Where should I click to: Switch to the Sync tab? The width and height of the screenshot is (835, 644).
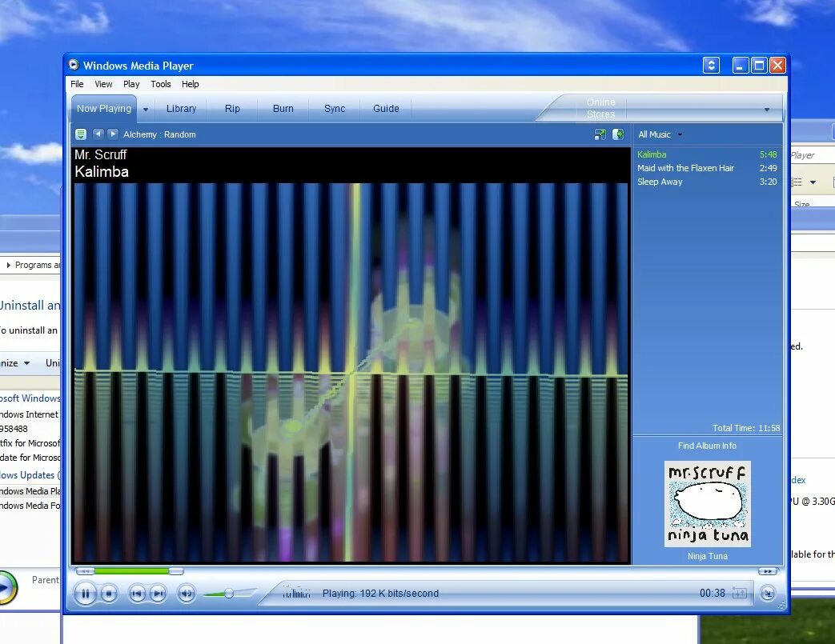point(335,109)
